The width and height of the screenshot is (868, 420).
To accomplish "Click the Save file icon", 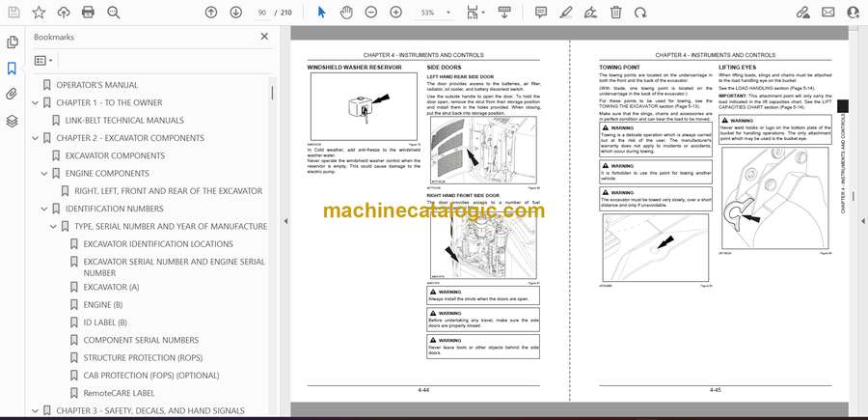I will (x=14, y=13).
